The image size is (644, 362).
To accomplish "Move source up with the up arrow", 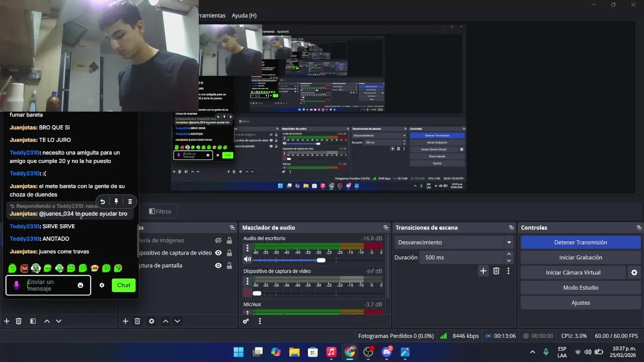I will (x=166, y=321).
